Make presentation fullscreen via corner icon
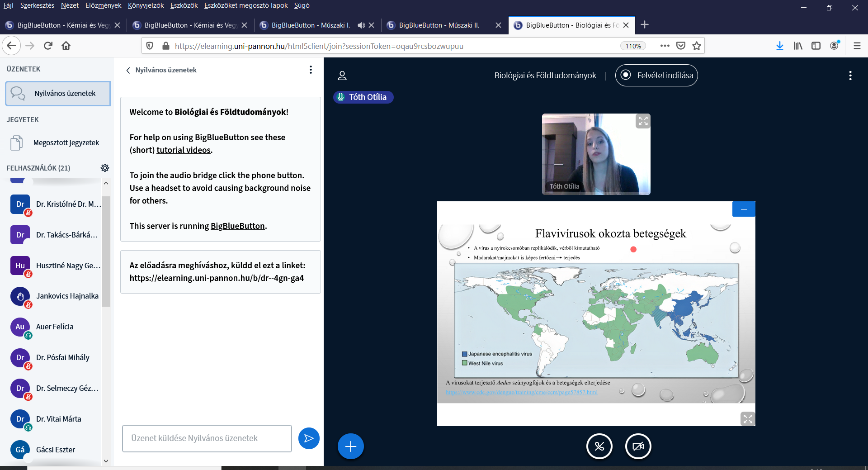Screen dimensions: 868x470 pos(748,419)
